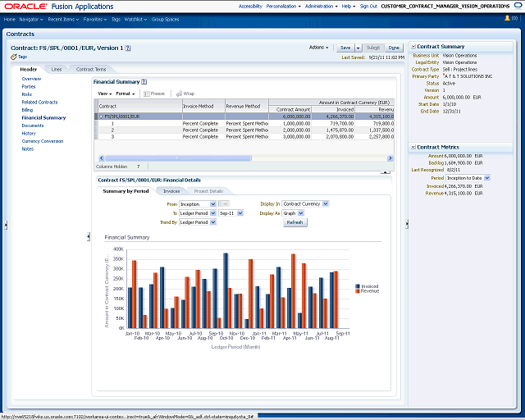Collapse the Contract Metrics panel
Image resolution: width=525 pixels, height=420 pixels.
(x=413, y=147)
